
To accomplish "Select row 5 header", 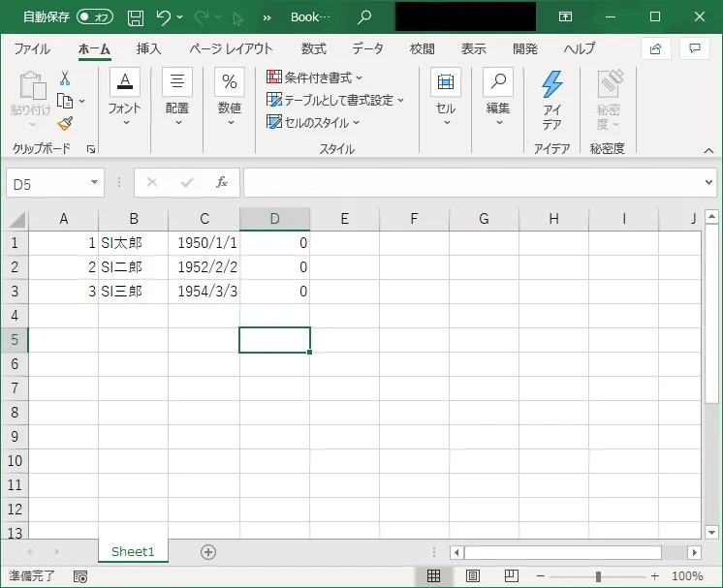I will pos(15,340).
